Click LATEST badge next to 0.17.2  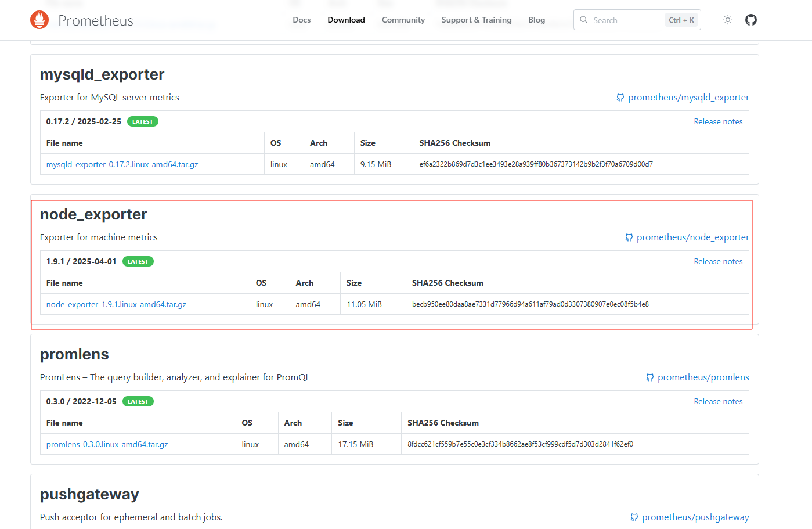point(143,121)
